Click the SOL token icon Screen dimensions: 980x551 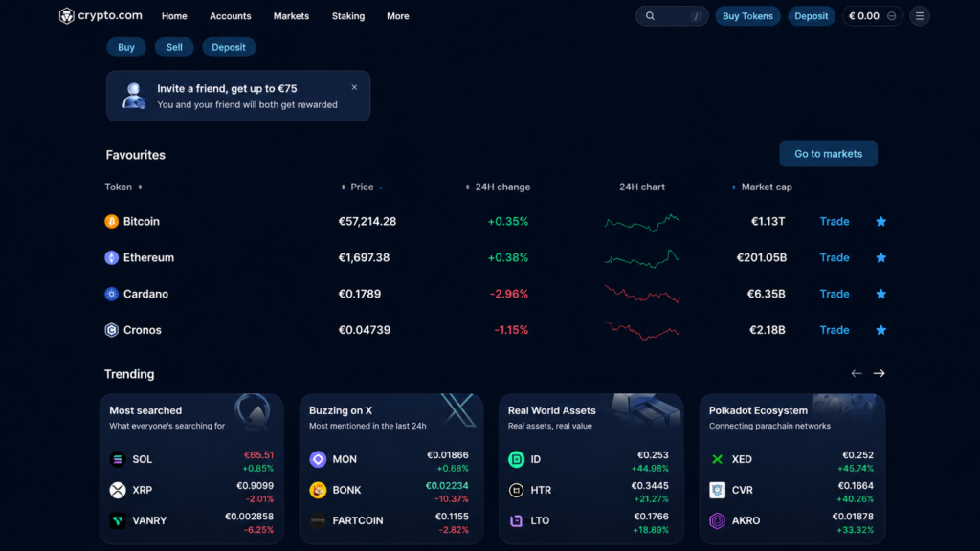[x=118, y=459]
